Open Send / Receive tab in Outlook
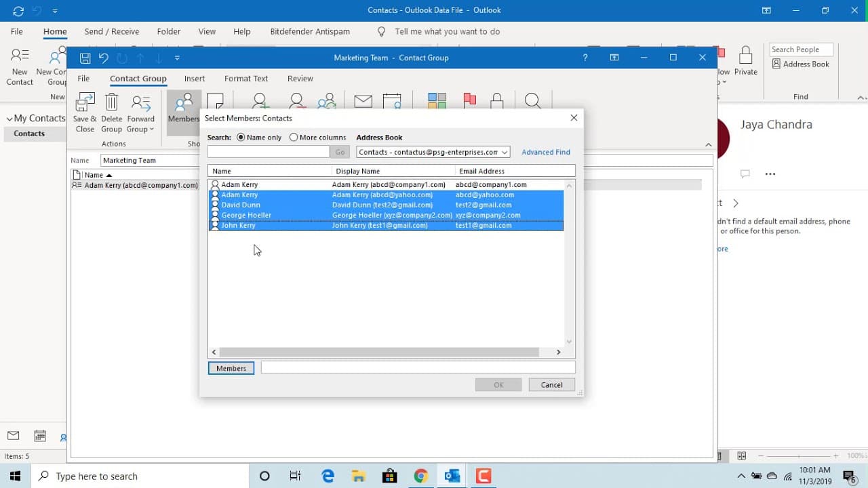Screen dimensions: 868x488 [x=112, y=31]
